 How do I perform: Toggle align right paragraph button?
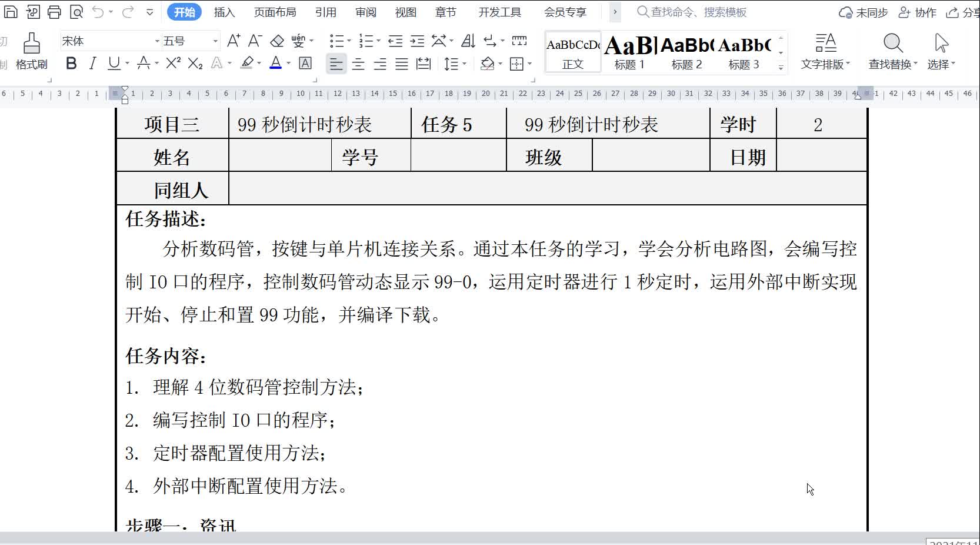point(380,64)
